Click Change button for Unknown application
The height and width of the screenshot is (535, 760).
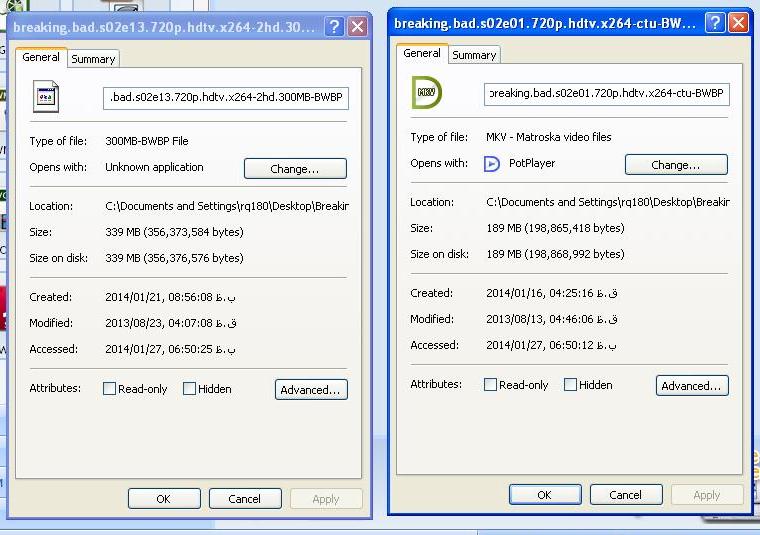[295, 169]
